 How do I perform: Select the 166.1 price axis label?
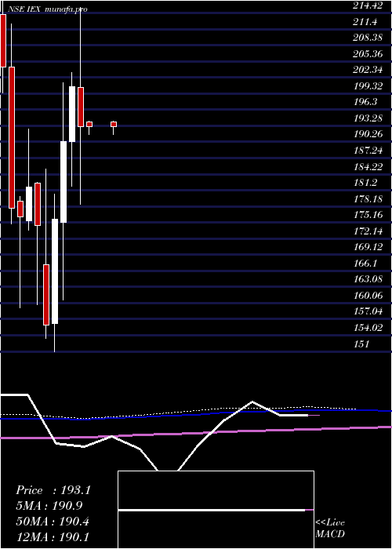pos(365,263)
